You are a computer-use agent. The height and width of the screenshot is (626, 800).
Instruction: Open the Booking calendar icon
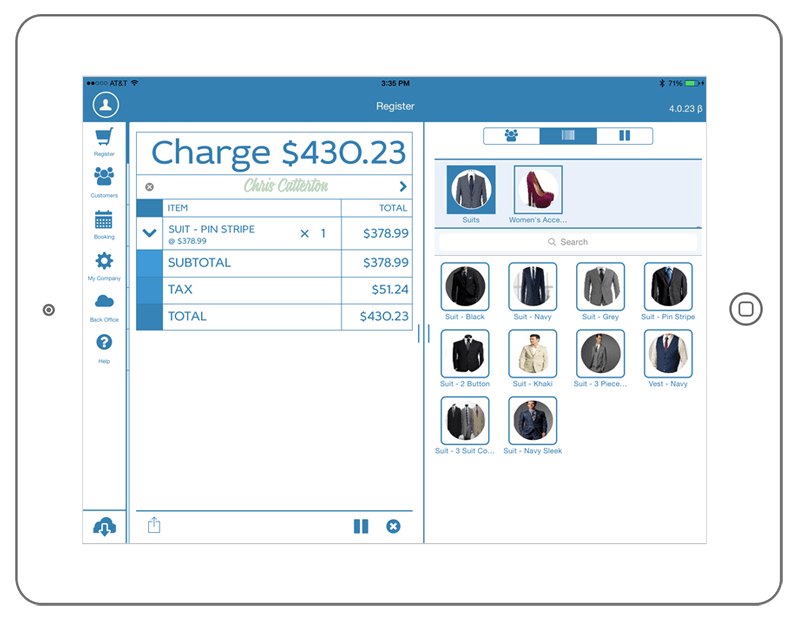(x=104, y=220)
